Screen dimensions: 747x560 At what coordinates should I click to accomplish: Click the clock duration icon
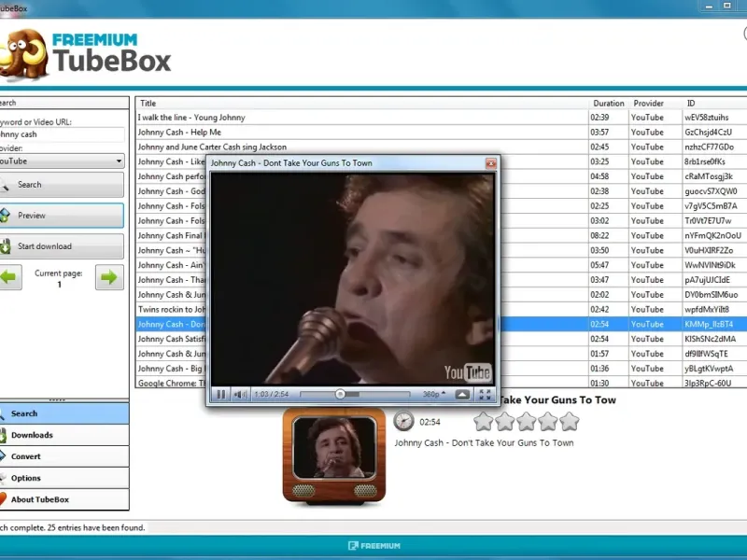[x=403, y=422]
